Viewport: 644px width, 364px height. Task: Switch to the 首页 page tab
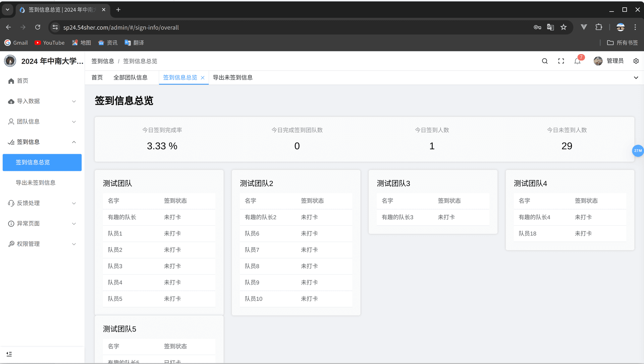97,78
